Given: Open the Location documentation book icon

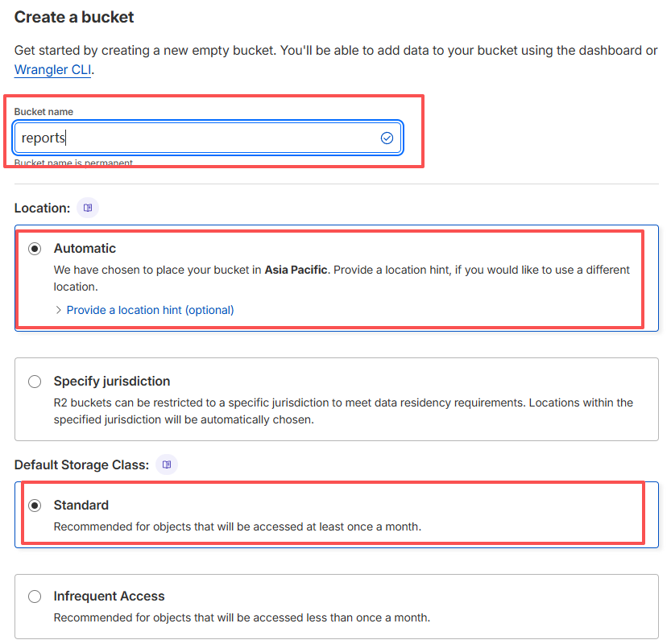Looking at the screenshot, I should click(88, 208).
